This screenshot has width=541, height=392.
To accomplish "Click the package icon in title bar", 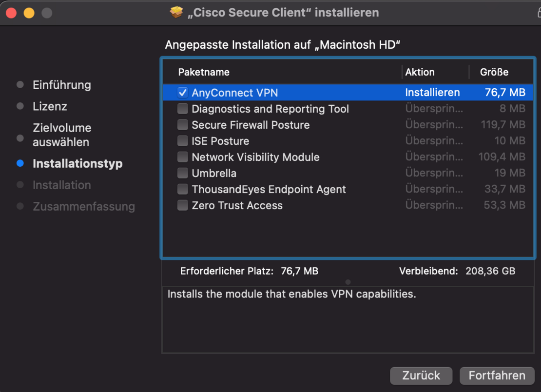I will point(176,12).
